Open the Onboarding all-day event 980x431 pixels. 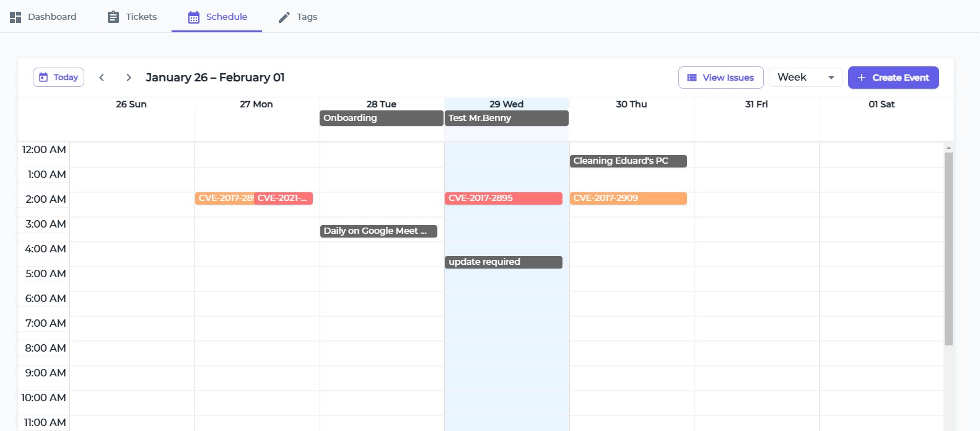pos(381,118)
